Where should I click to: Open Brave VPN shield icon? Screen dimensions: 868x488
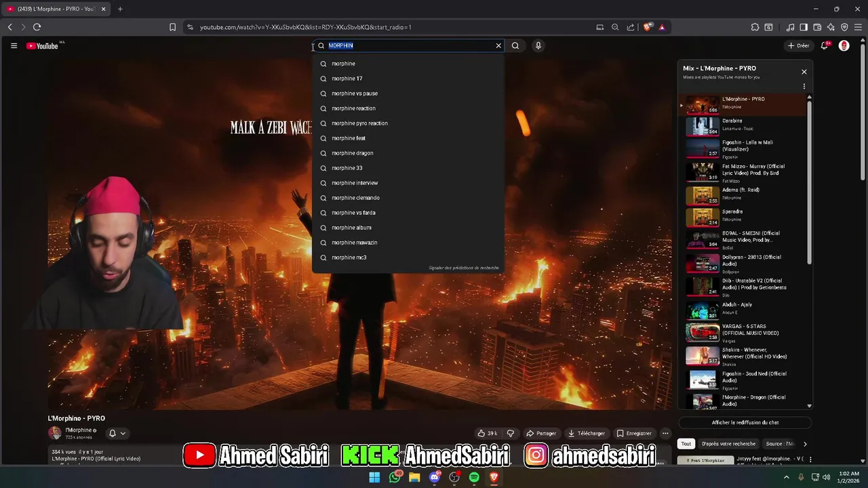pyautogui.click(x=844, y=27)
